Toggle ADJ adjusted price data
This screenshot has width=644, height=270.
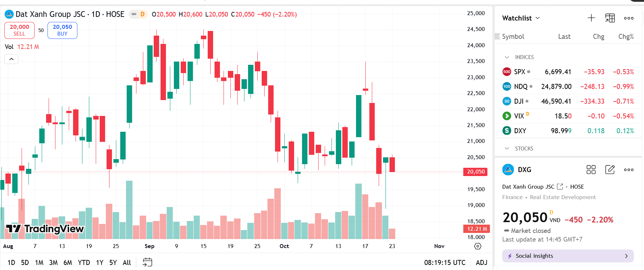coord(481,262)
